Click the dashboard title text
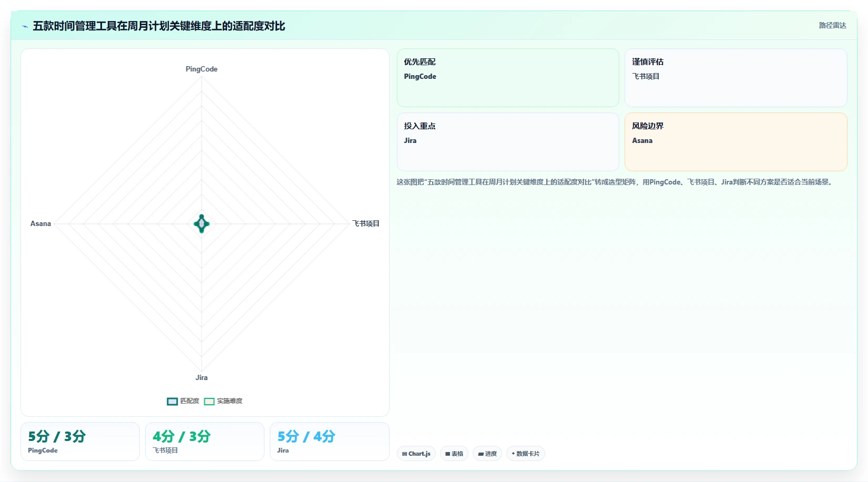 (x=159, y=26)
